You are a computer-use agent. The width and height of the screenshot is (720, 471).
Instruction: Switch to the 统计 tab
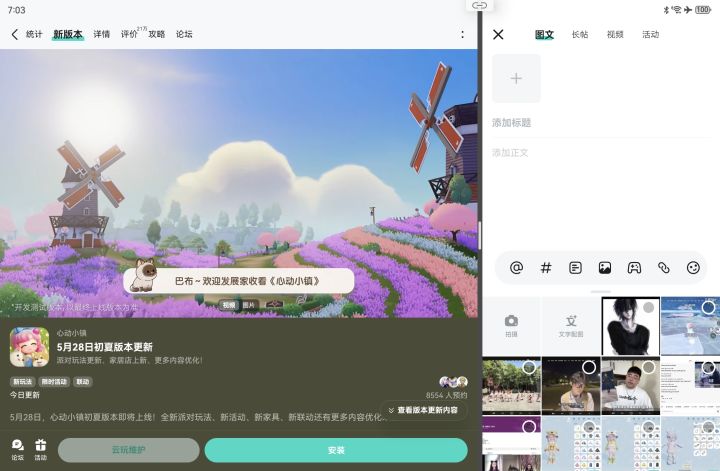34,34
